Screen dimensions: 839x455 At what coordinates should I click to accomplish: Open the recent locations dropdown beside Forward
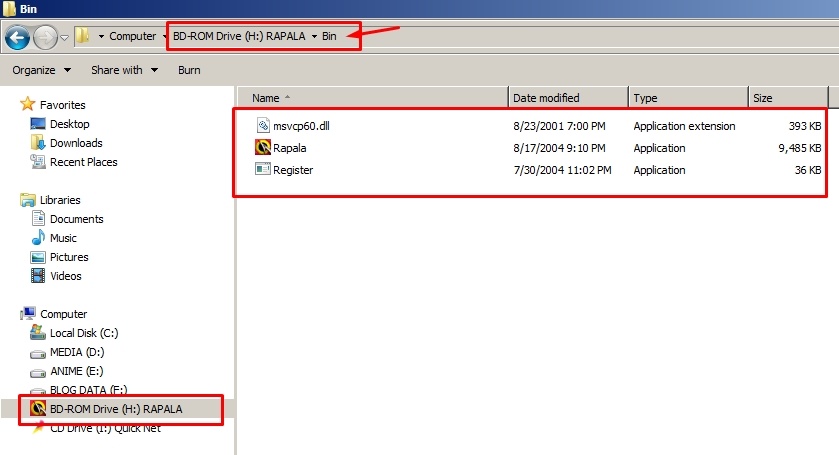pyautogui.click(x=64, y=37)
